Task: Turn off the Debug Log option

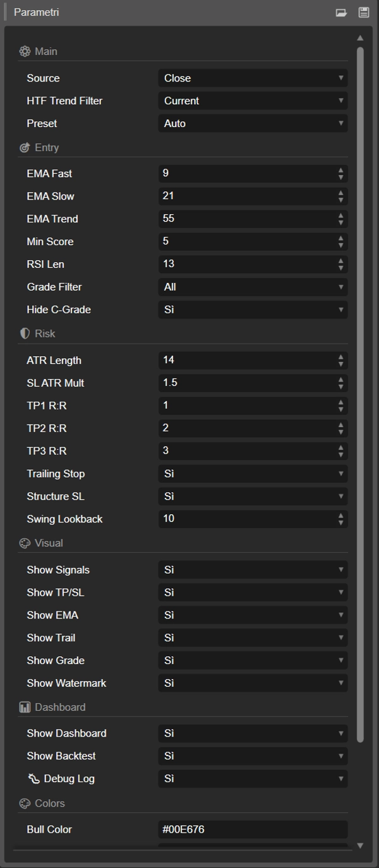Action: click(x=251, y=778)
